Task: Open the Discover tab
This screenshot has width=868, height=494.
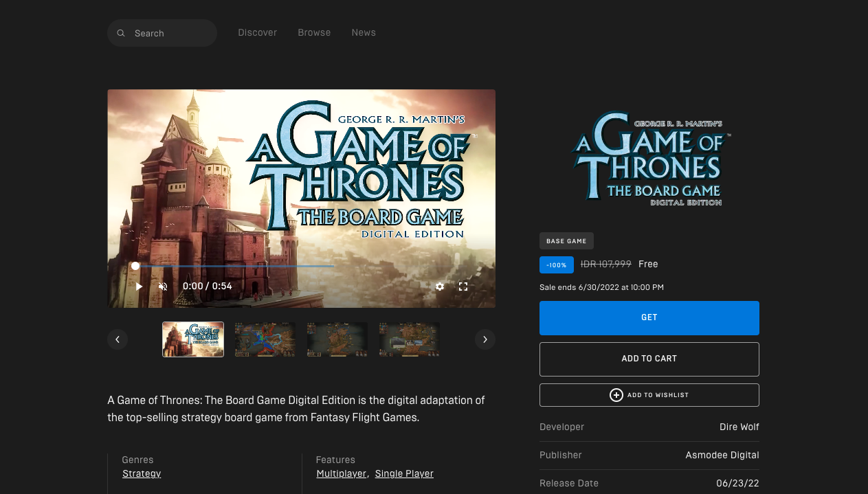Action: (x=257, y=32)
